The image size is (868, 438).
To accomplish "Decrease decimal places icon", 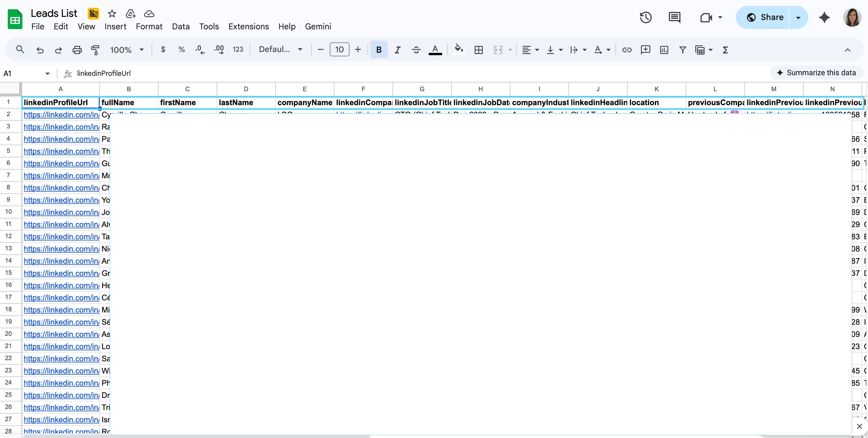I will (x=200, y=50).
